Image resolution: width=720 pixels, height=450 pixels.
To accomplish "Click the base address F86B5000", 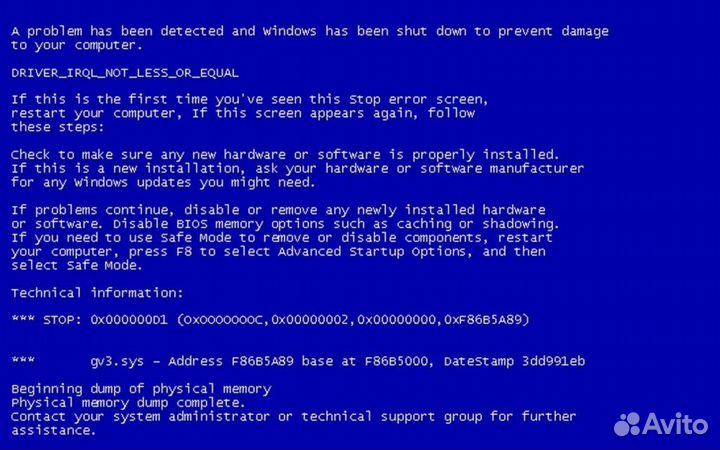I will pyautogui.click(x=398, y=361).
